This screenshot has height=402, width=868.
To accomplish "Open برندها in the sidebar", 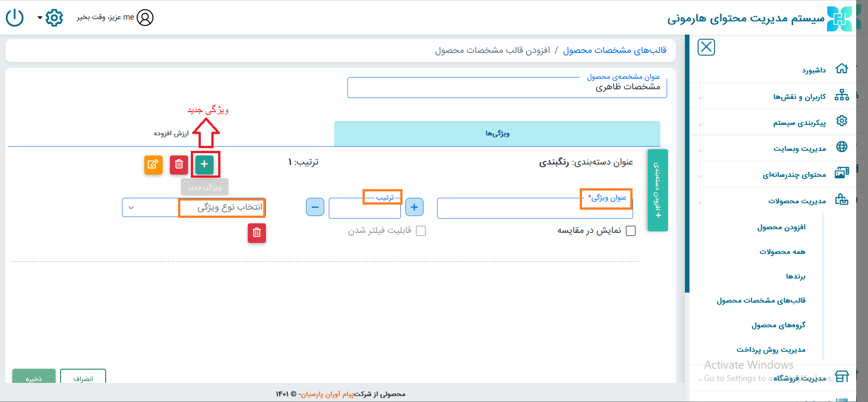I will 795,276.
